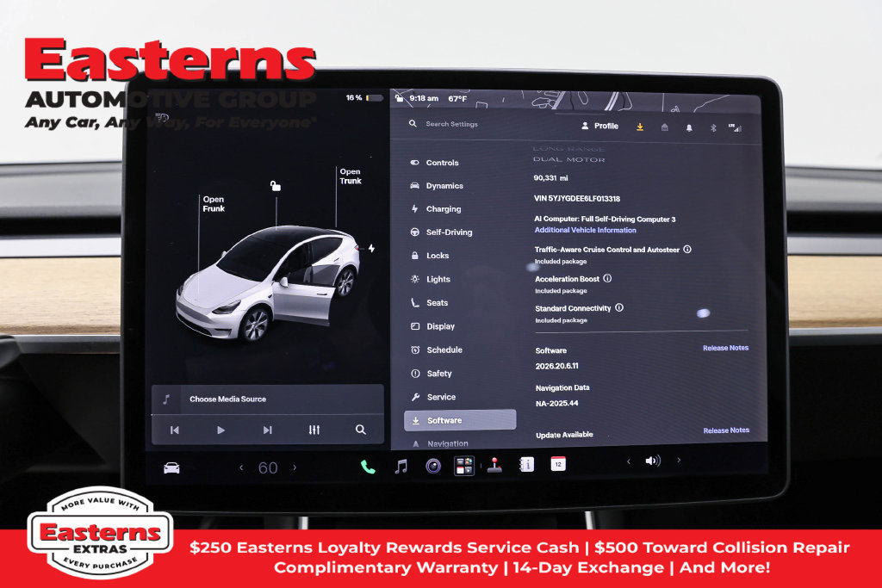This screenshot has height=588, width=882.
Task: Tap the volume speaker icon
Action: coord(653,461)
